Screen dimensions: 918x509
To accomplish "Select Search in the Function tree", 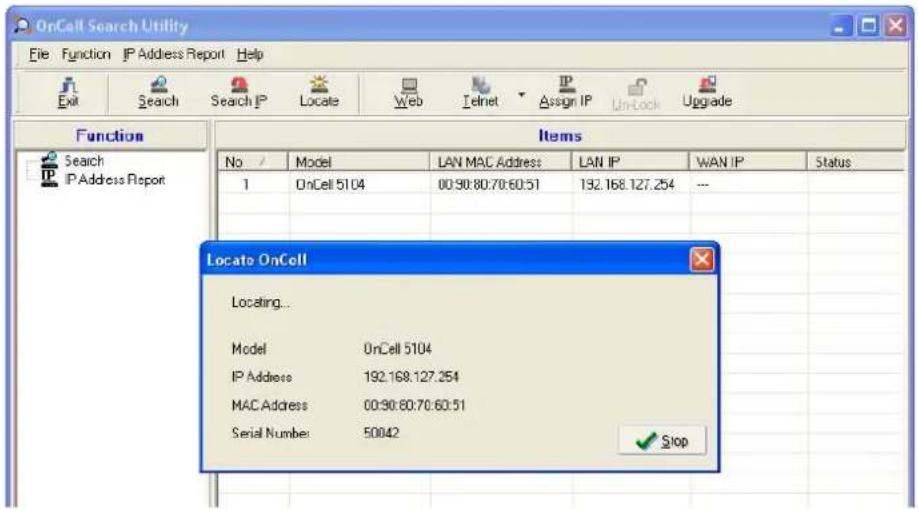I will [x=84, y=160].
